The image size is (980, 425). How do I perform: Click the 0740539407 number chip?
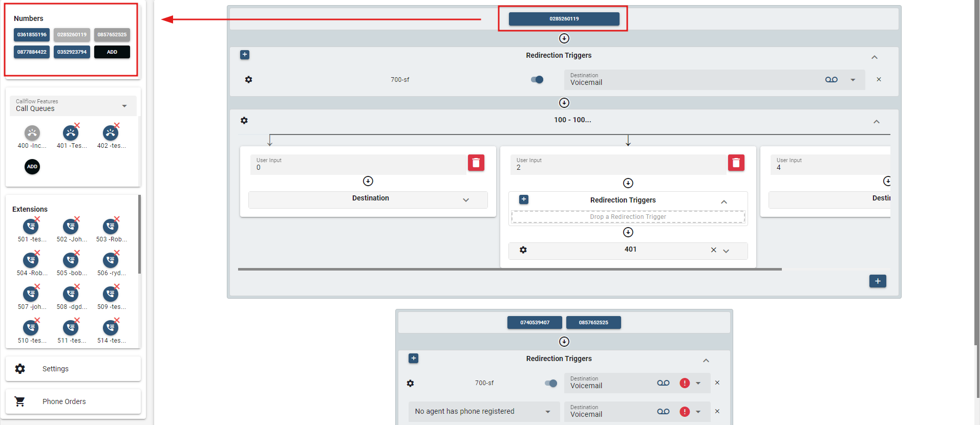pyautogui.click(x=535, y=323)
